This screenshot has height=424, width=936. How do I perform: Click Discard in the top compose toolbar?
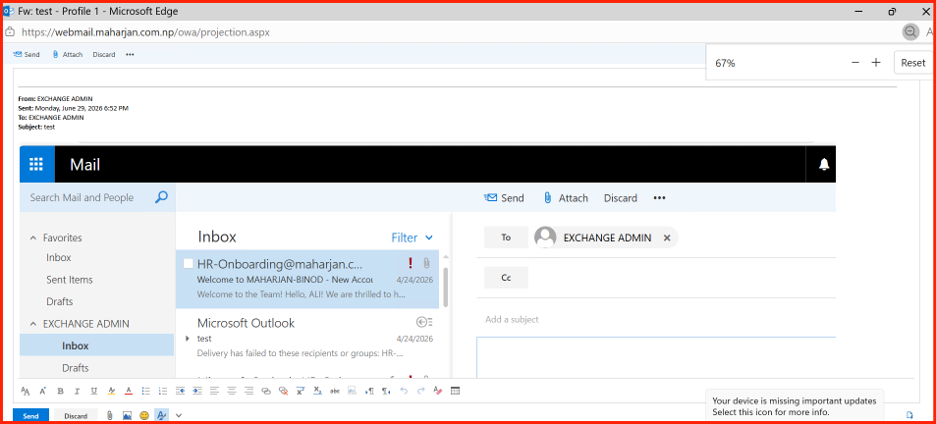coord(104,54)
